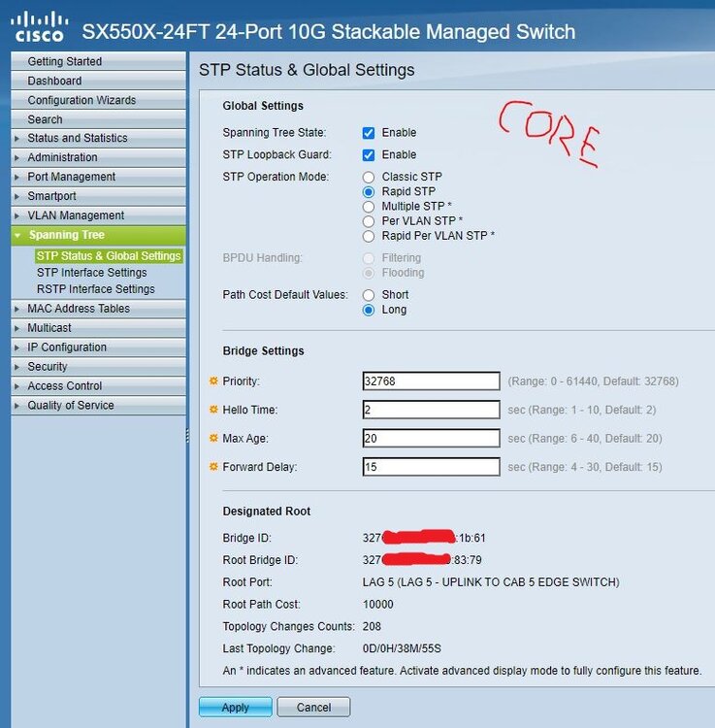Click the Hello Time input field
Viewport: 715px width, 728px height.
(431, 410)
